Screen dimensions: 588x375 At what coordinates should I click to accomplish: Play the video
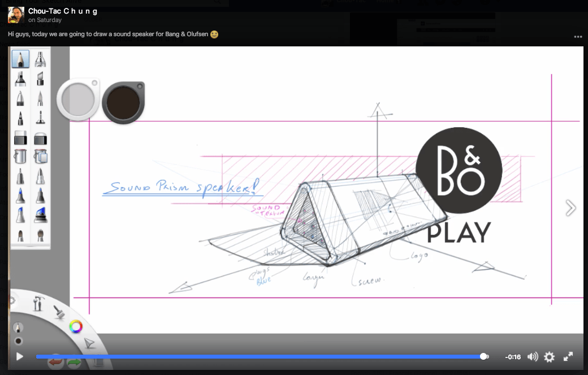tap(20, 357)
